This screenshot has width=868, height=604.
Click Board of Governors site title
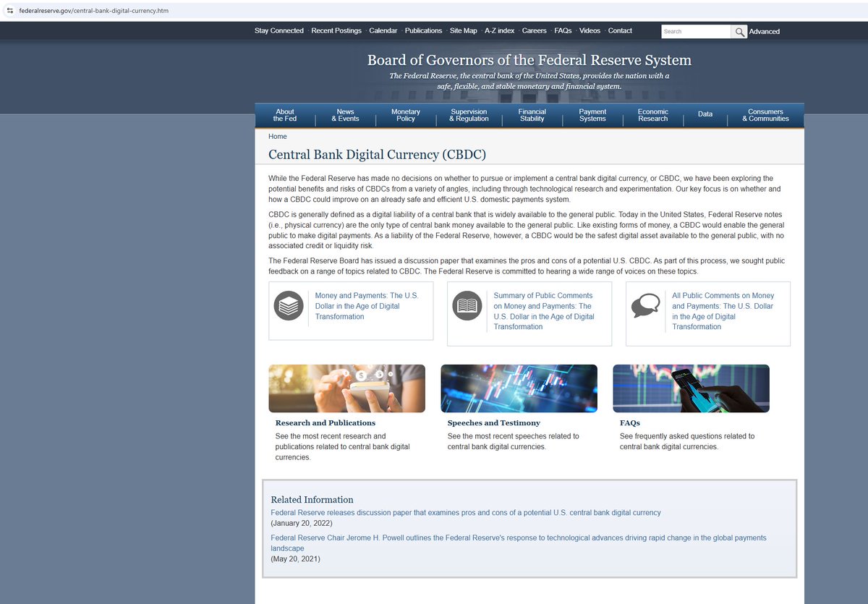coord(529,60)
